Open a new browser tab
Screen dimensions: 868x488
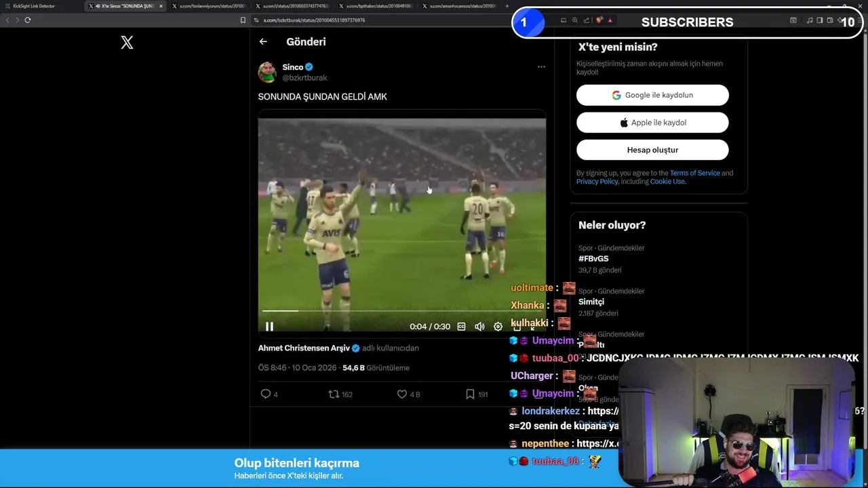[507, 6]
